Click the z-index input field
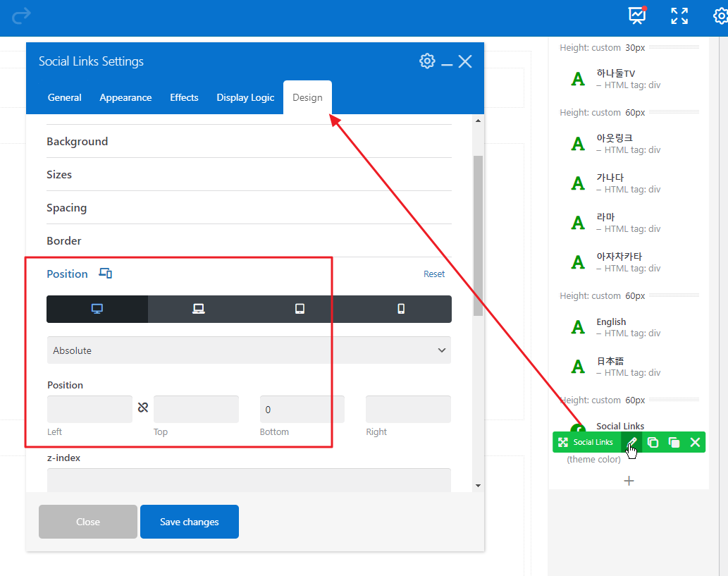728x576 pixels. click(x=249, y=480)
